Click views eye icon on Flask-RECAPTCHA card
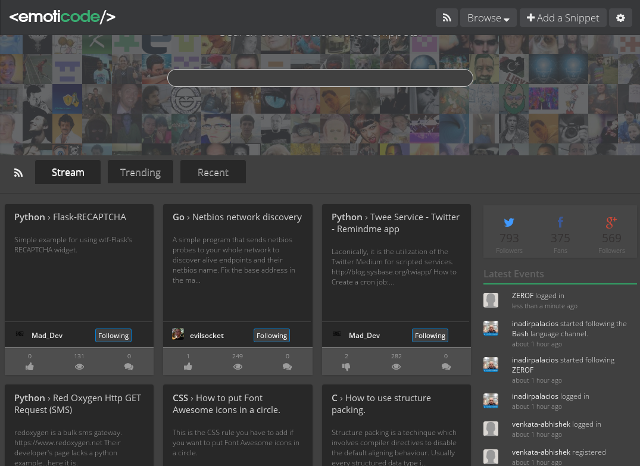Screen dimensions: 640x466 (79, 366)
